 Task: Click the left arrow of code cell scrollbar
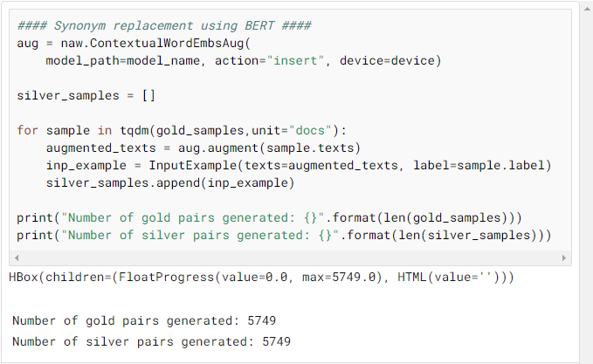(17, 258)
